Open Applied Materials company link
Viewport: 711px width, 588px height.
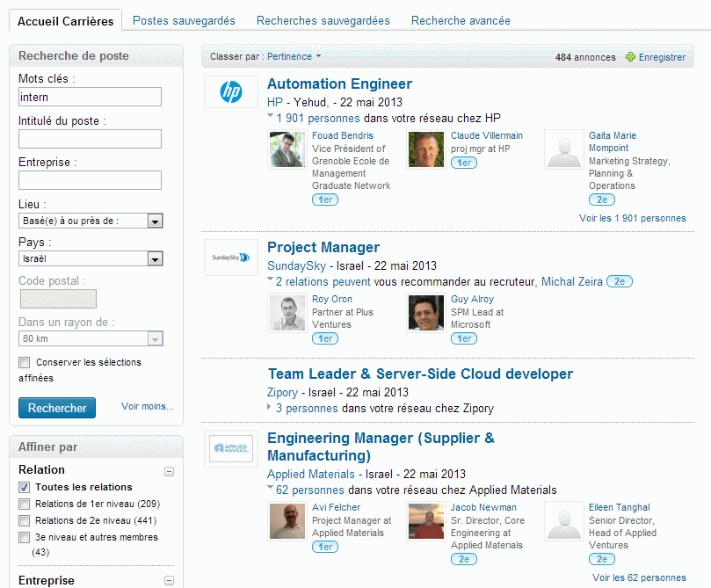tap(311, 475)
